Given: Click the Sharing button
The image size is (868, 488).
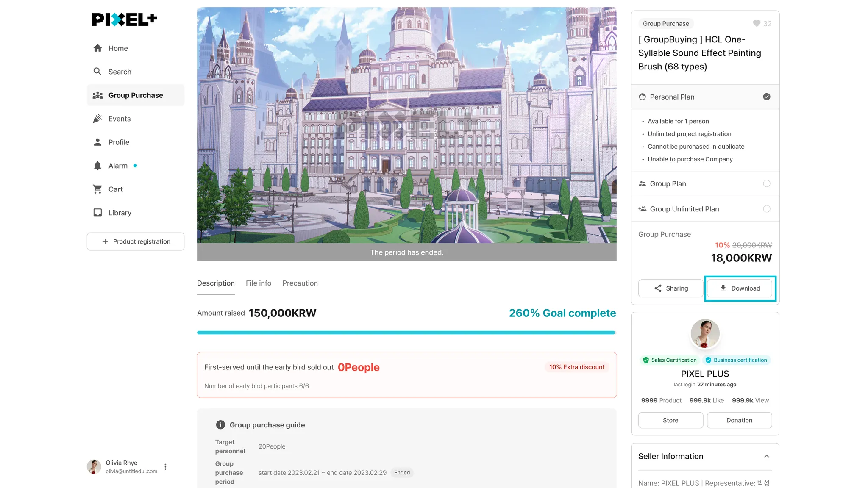Looking at the screenshot, I should pos(671,288).
